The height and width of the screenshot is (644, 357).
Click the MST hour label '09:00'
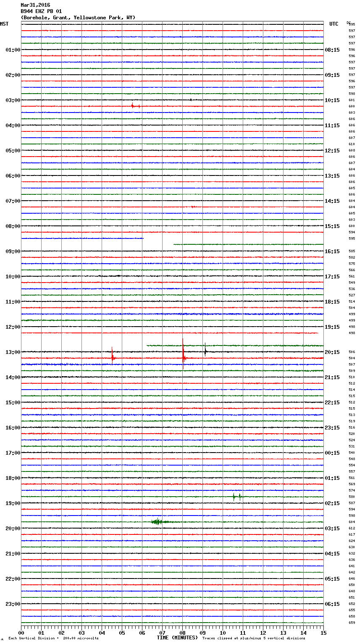(x=13, y=251)
